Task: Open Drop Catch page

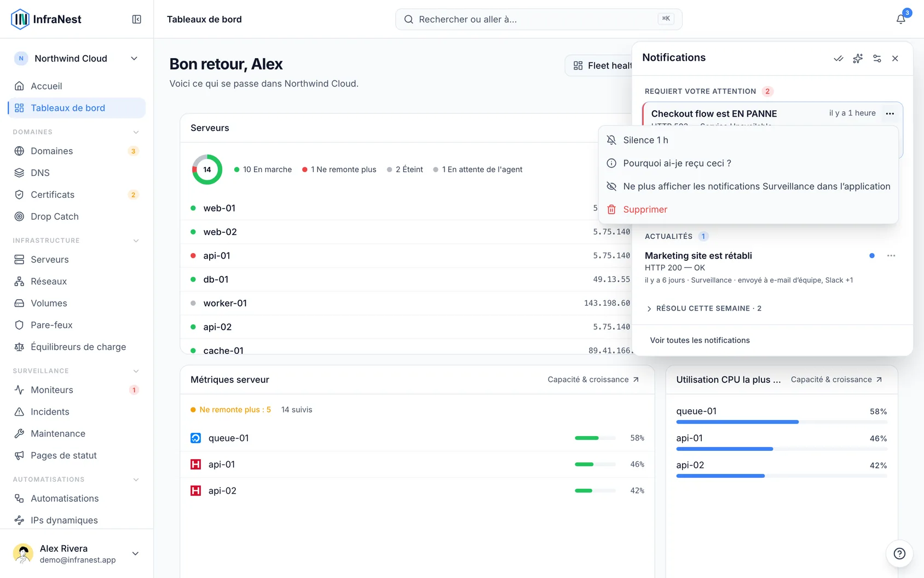Action: coord(77,216)
